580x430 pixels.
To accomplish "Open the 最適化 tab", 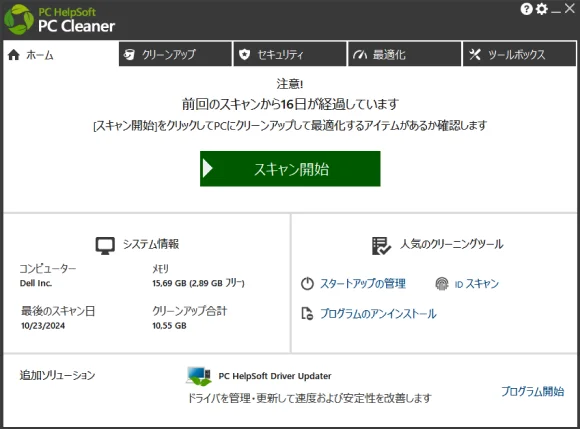I will [x=404, y=54].
